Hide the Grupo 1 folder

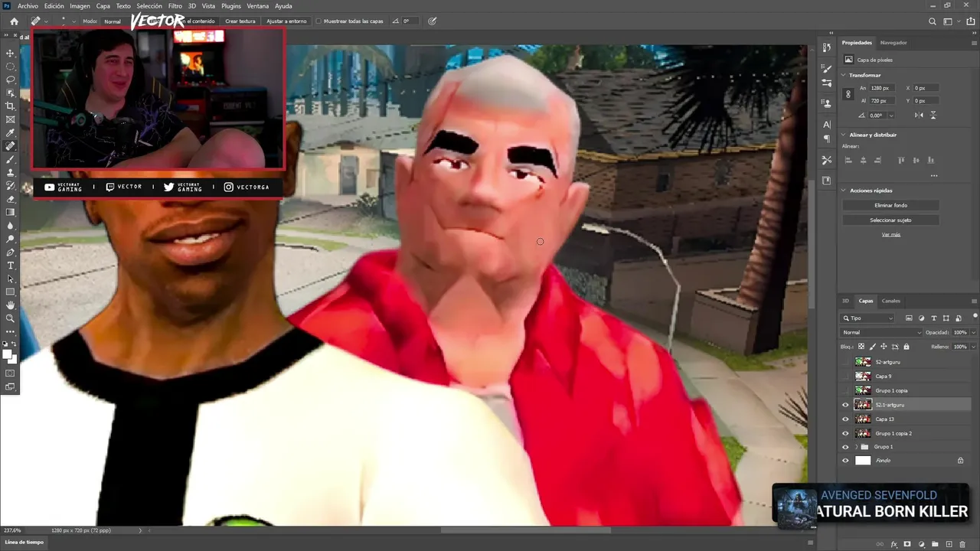click(845, 447)
